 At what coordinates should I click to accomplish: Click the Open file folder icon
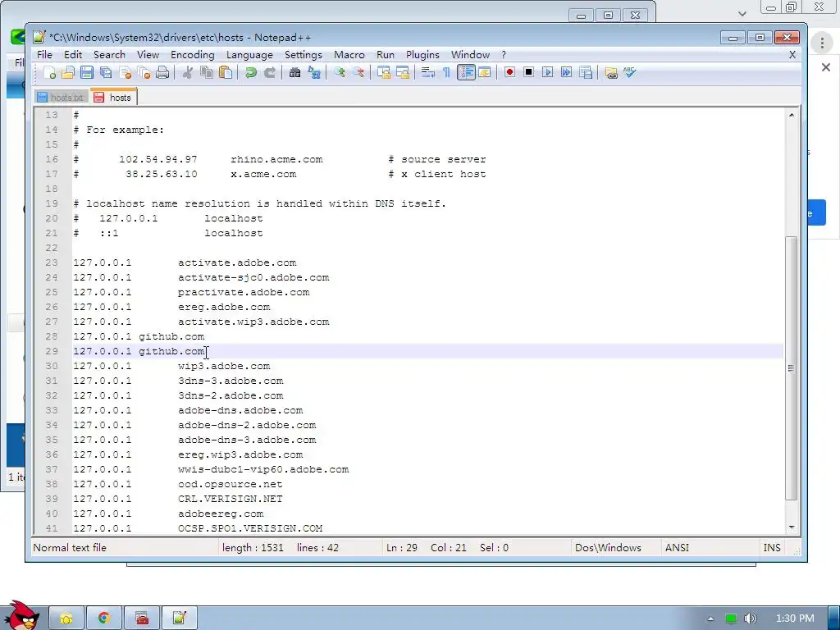point(68,72)
